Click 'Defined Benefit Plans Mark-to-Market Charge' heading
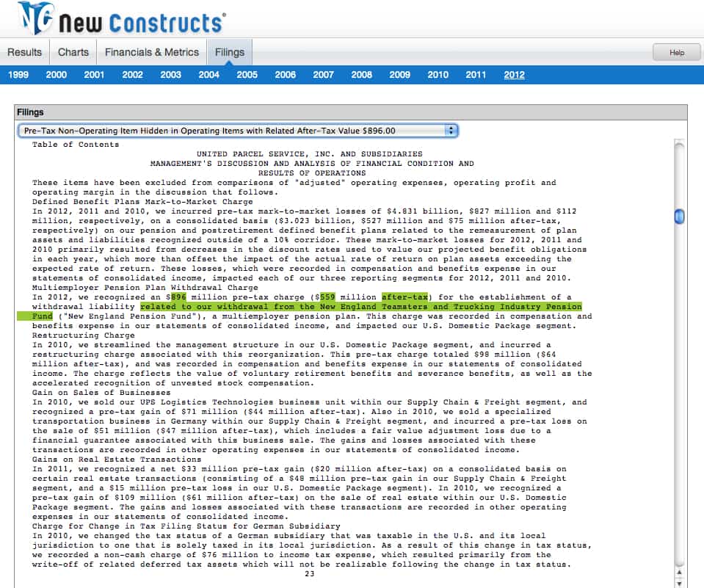The image size is (704, 588). [142, 202]
